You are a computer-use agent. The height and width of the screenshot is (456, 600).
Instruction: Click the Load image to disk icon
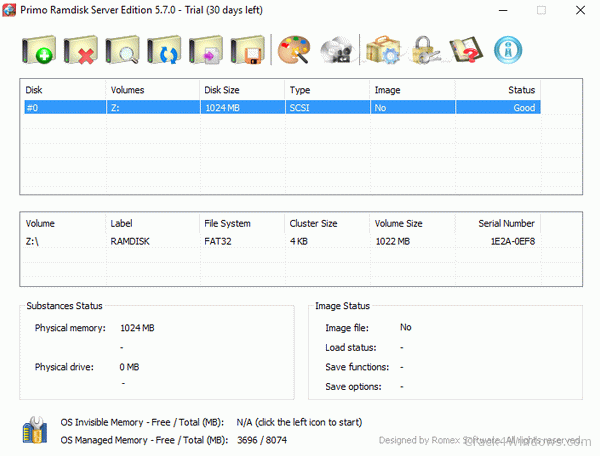[x=206, y=50]
